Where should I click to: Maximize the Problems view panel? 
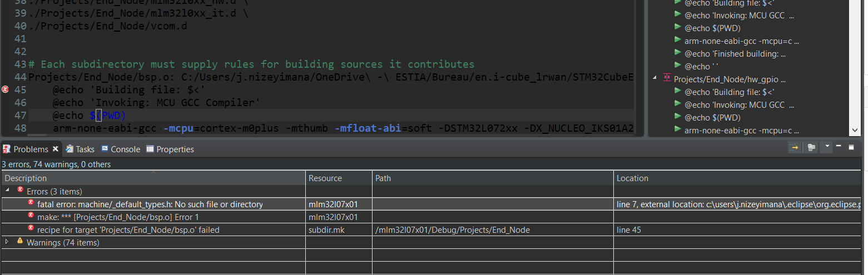[851, 147]
